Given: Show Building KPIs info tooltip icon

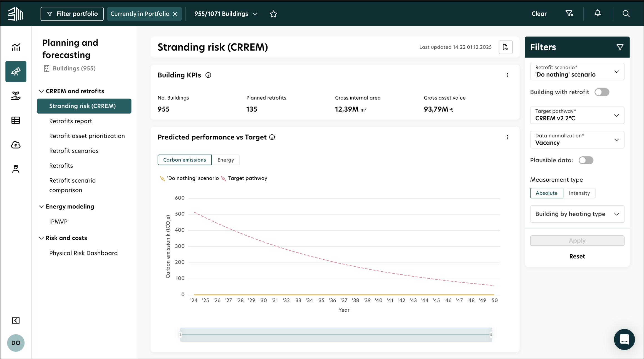Looking at the screenshot, I should coord(208,75).
